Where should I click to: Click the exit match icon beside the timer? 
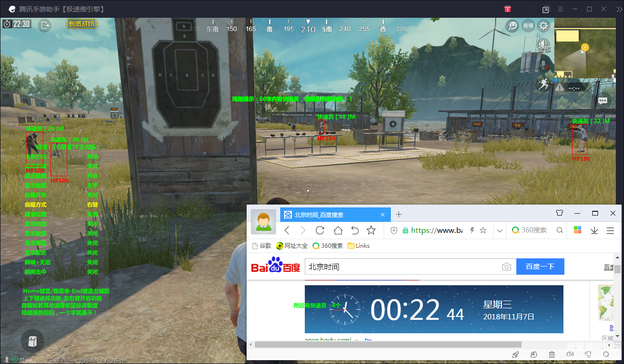coord(45,25)
